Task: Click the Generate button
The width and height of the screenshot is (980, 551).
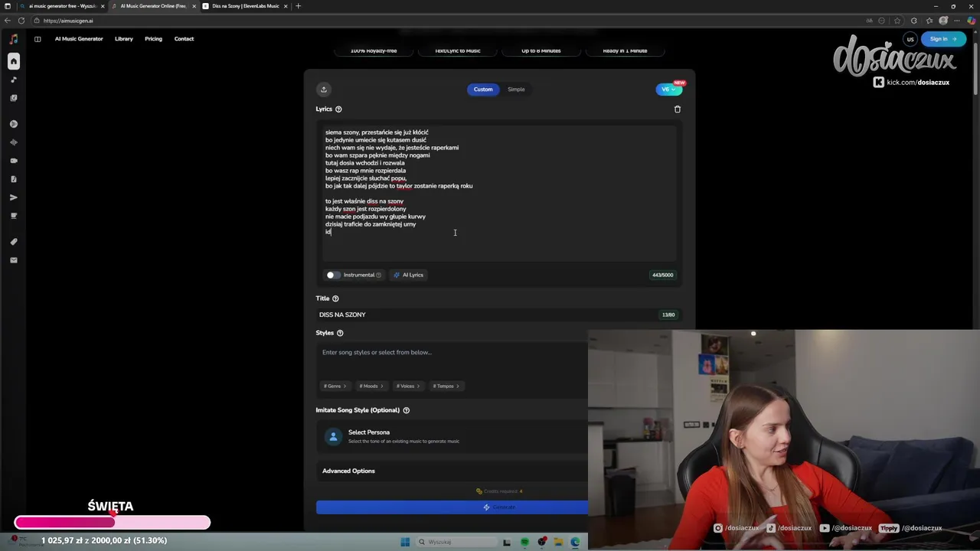Action: pyautogui.click(x=452, y=507)
